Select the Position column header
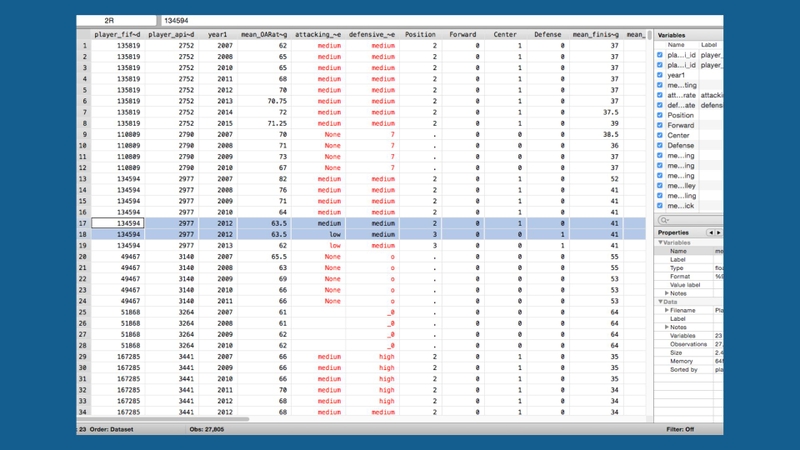This screenshot has height=450, width=800. pyautogui.click(x=420, y=35)
